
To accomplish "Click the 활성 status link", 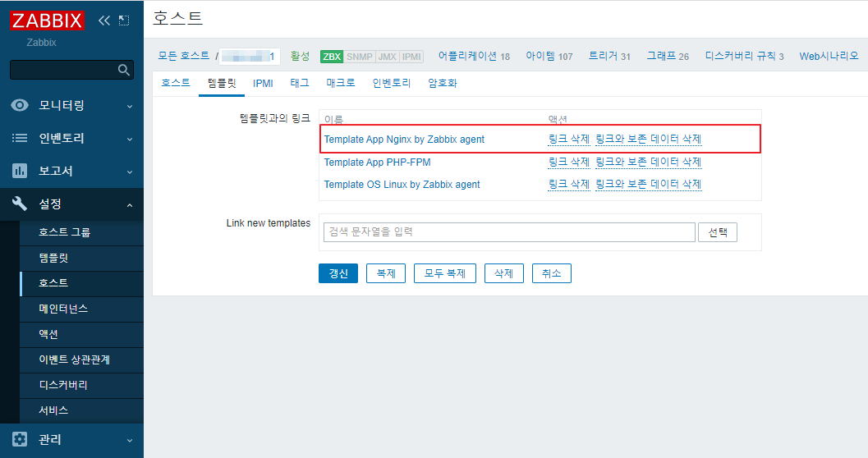I will click(300, 56).
